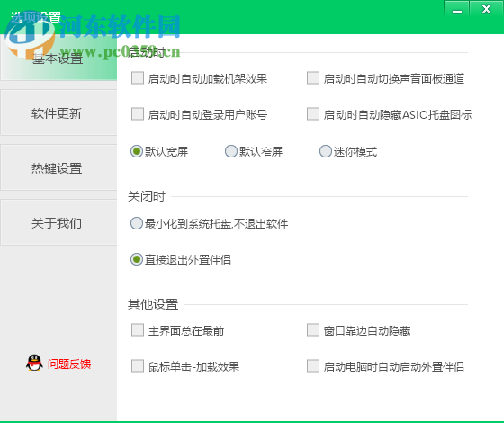Choose the 迷你模式 radio option
Image resolution: width=504 pixels, height=423 pixels.
click(325, 151)
